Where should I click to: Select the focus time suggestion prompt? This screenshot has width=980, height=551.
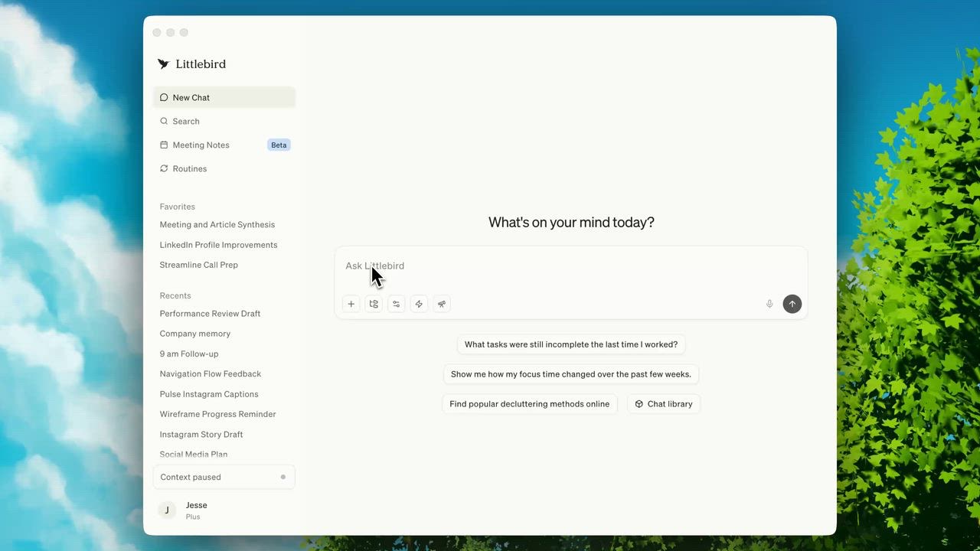[x=571, y=374]
